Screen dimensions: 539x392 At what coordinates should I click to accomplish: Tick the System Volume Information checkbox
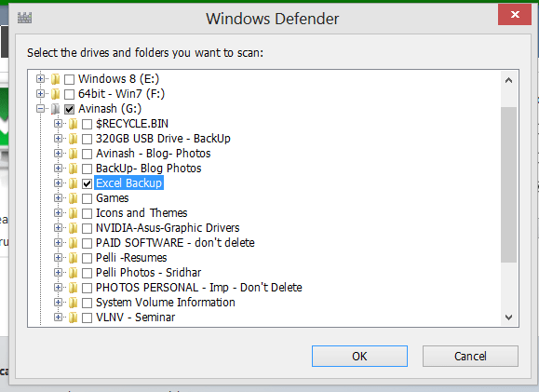click(87, 303)
